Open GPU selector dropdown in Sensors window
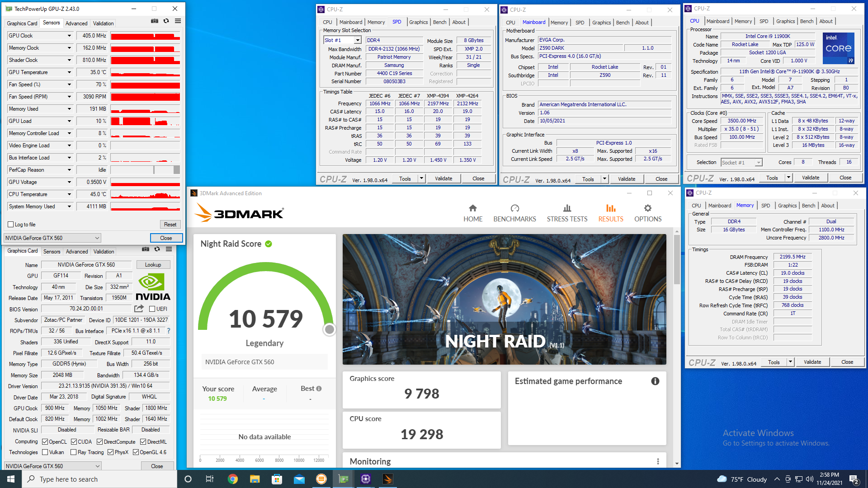The width and height of the screenshot is (868, 488). [x=52, y=238]
